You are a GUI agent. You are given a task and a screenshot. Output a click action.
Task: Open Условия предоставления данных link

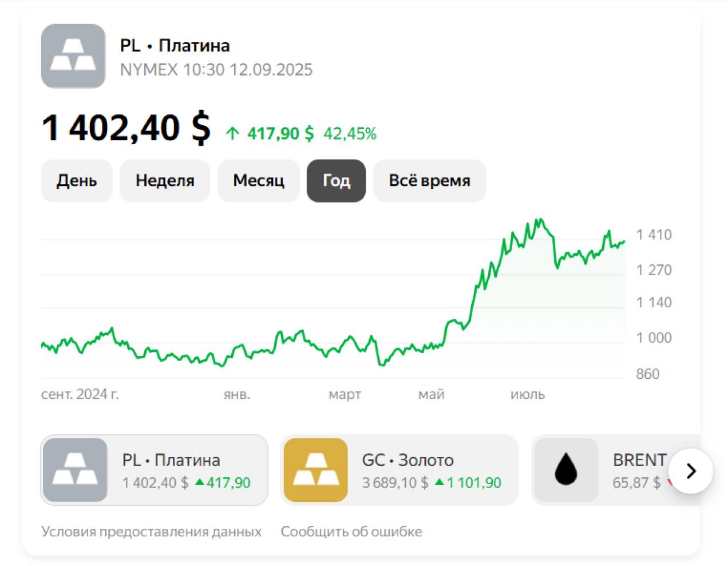click(x=151, y=532)
